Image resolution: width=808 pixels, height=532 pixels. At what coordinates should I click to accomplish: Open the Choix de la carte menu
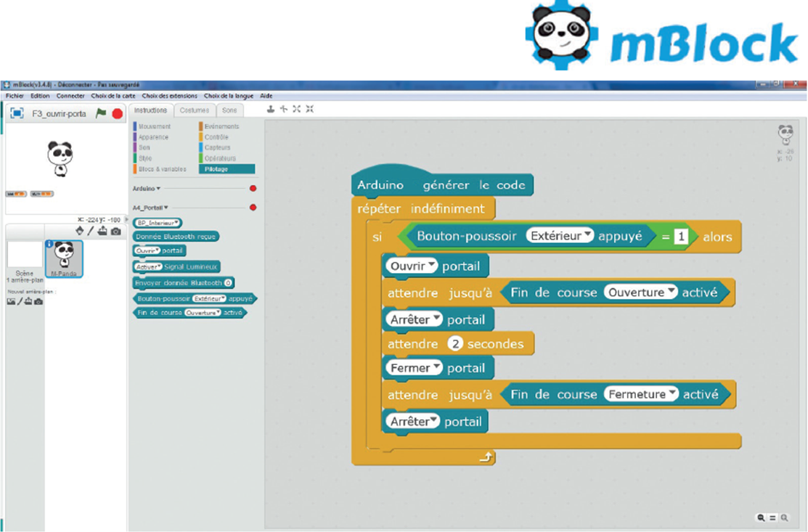tap(113, 96)
